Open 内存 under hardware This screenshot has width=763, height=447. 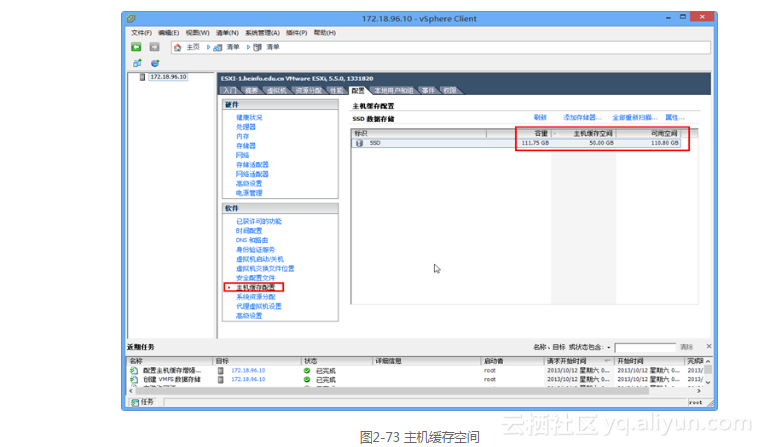pos(242,137)
